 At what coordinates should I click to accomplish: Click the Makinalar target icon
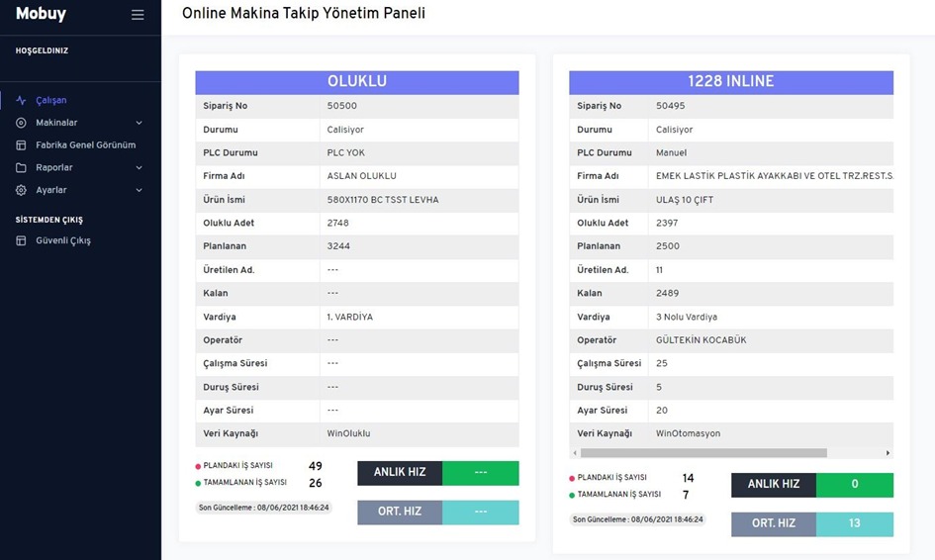21,123
